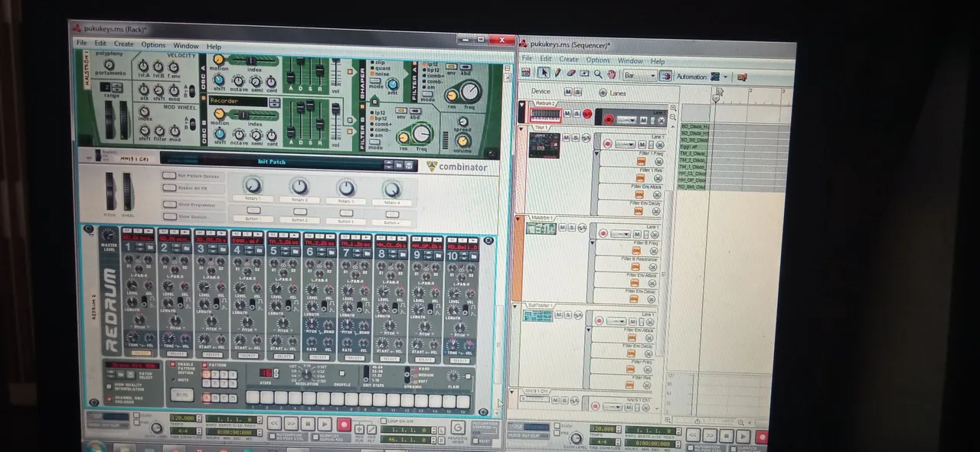Open the Rack window Options menu
Image resolution: width=980 pixels, height=452 pixels.
153,45
